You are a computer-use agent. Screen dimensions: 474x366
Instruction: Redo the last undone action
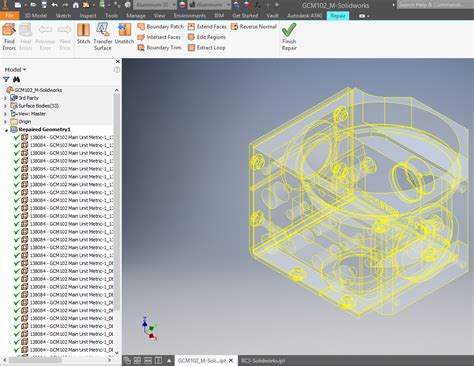point(65,5)
